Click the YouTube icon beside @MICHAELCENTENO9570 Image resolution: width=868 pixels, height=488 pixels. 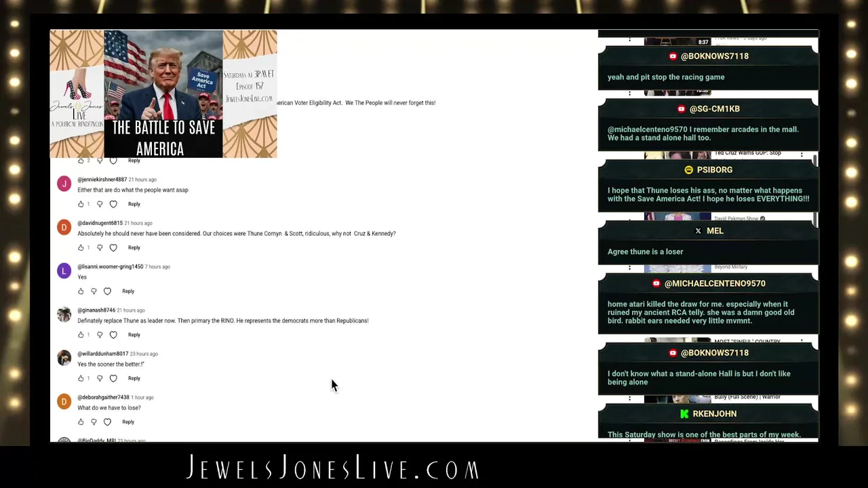click(x=656, y=284)
